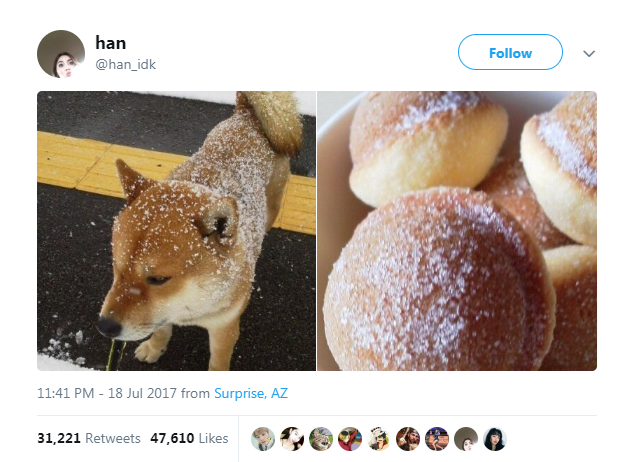Click the display name han
Image resolution: width=635 pixels, height=462 pixels.
(x=108, y=42)
